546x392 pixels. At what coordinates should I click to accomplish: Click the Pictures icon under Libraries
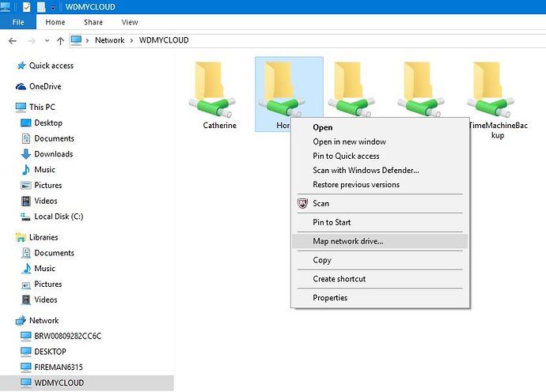[x=26, y=285]
